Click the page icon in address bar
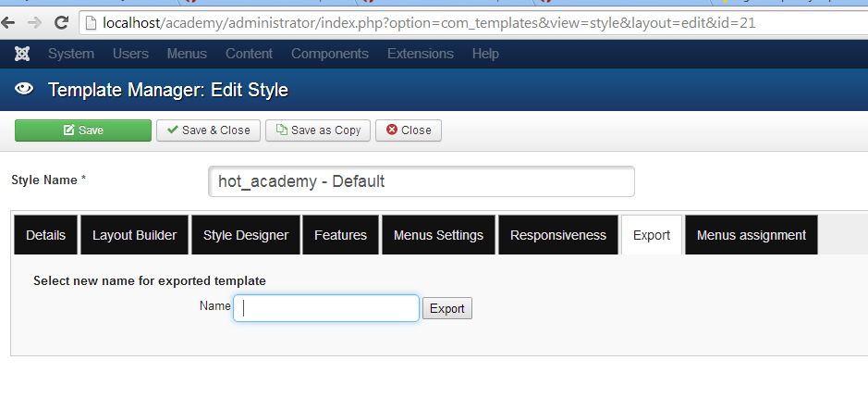The image size is (868, 397). click(x=92, y=23)
